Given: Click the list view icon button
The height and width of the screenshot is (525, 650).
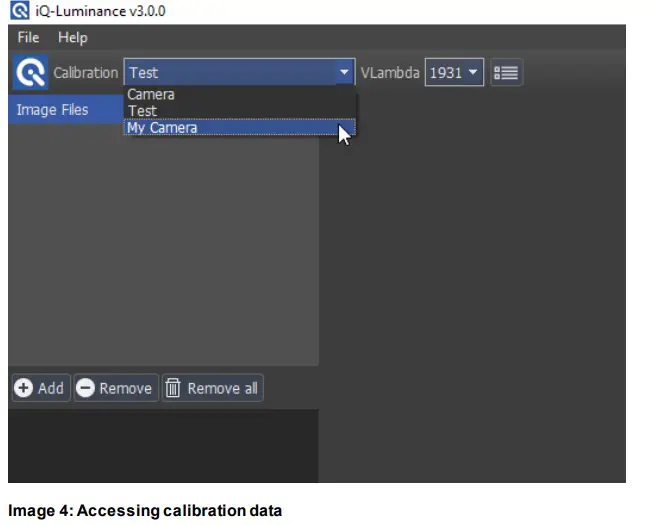Looking at the screenshot, I should [506, 73].
